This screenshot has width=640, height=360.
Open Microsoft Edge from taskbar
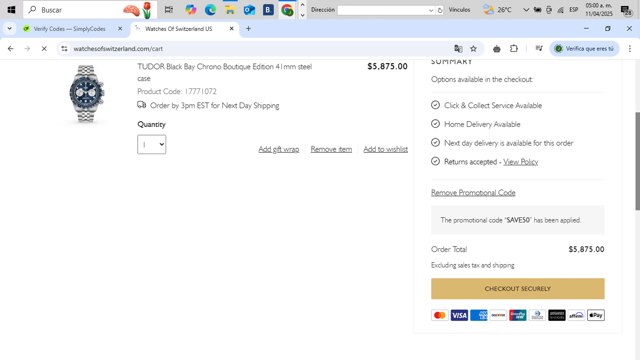(210, 10)
